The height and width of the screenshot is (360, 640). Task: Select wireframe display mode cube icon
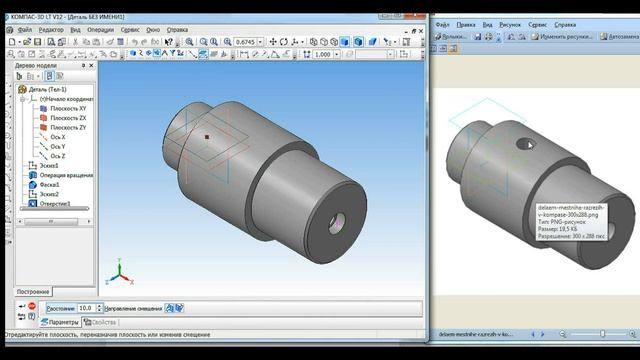point(313,42)
